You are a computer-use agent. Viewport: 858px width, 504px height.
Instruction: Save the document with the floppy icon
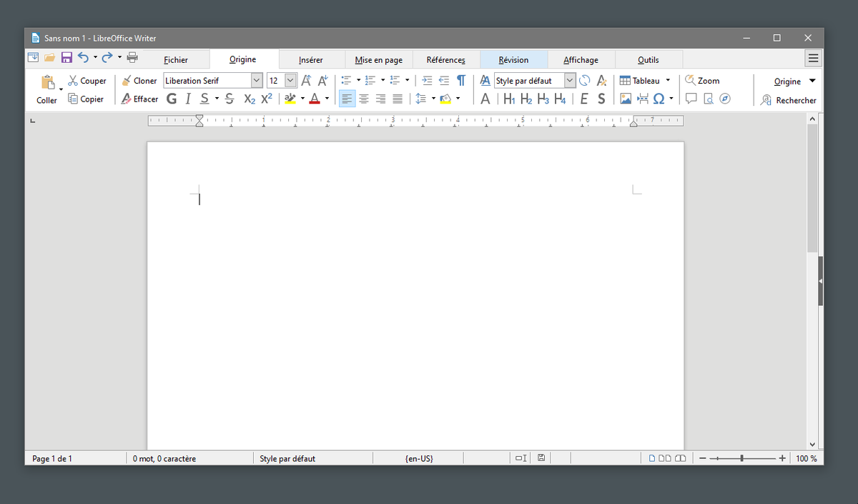point(66,57)
